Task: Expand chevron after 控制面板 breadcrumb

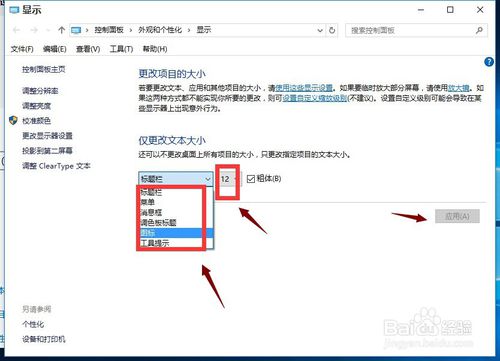Action: point(131,30)
